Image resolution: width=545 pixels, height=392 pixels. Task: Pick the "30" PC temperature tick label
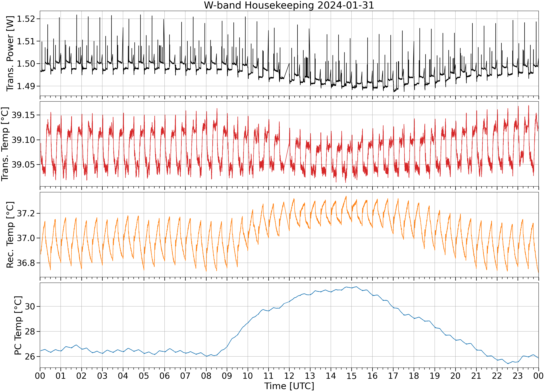coord(30,307)
